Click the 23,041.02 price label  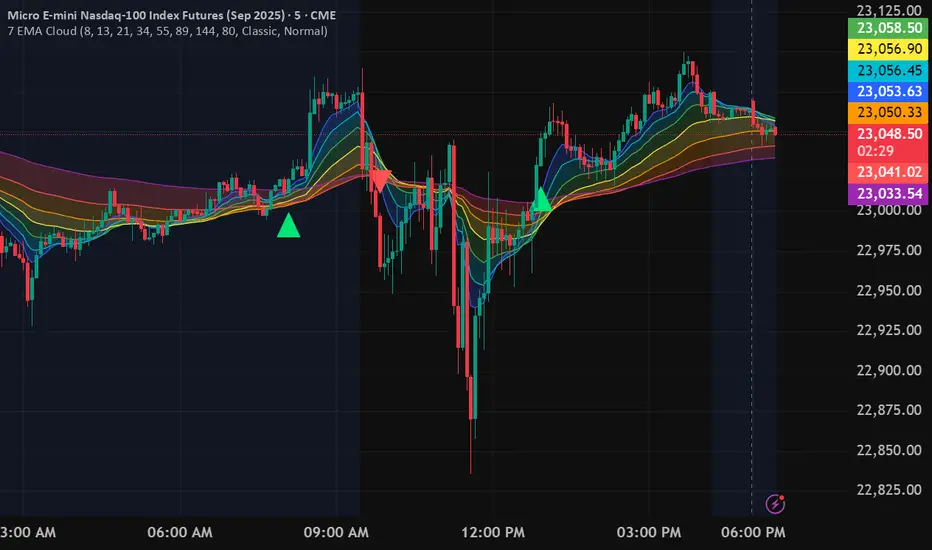click(889, 172)
